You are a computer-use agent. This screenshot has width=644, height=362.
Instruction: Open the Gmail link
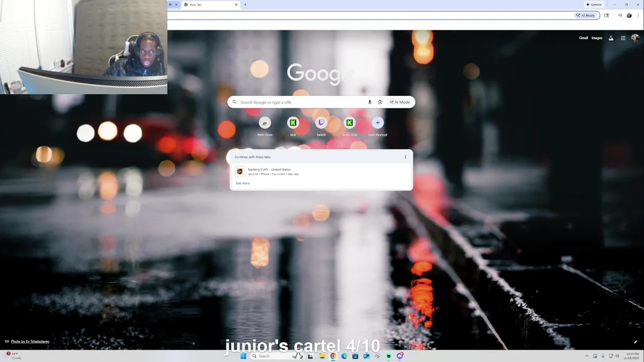coord(583,38)
